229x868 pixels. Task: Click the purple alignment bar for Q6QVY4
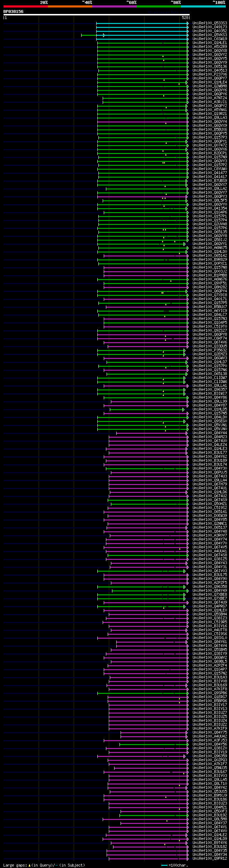(143, 122)
